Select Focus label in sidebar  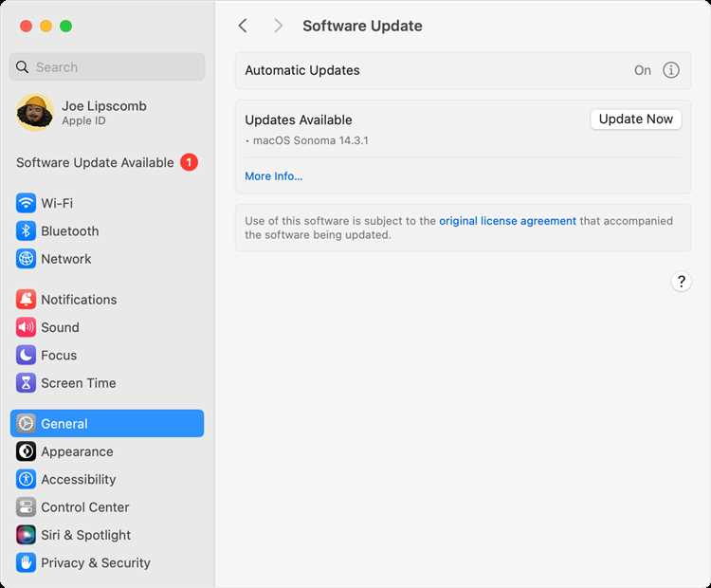point(59,356)
